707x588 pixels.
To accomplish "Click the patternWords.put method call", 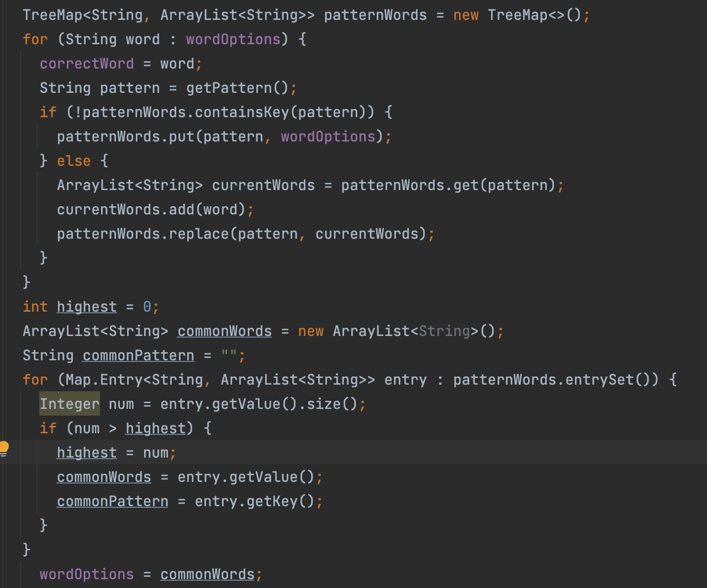I will tap(125, 136).
